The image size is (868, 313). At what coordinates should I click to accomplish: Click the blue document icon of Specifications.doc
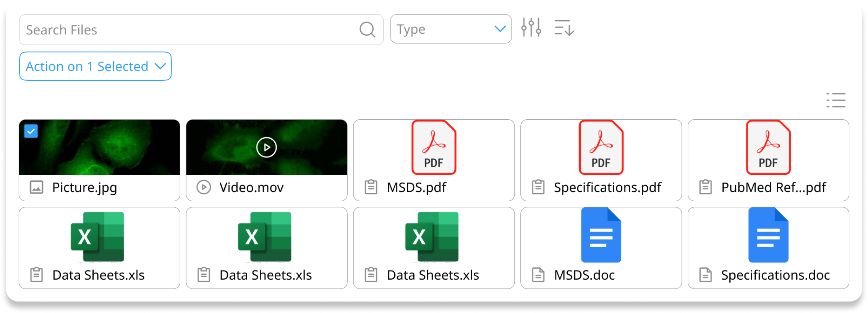coord(769,235)
